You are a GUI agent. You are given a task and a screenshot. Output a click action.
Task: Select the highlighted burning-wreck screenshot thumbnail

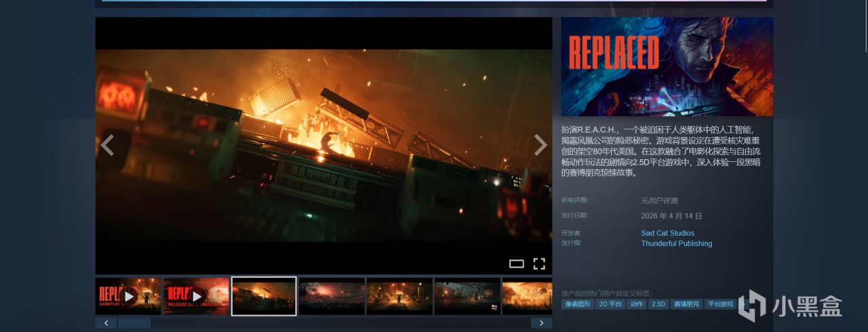(x=264, y=296)
